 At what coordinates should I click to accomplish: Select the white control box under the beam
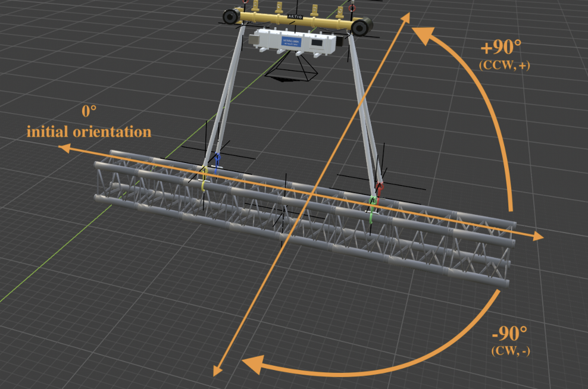coord(296,42)
